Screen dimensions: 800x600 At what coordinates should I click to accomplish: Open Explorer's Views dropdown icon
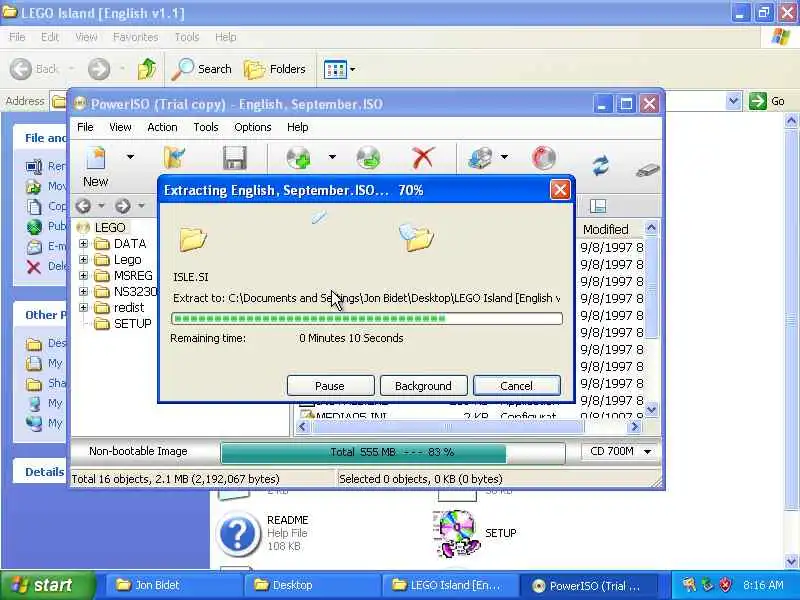tap(339, 69)
